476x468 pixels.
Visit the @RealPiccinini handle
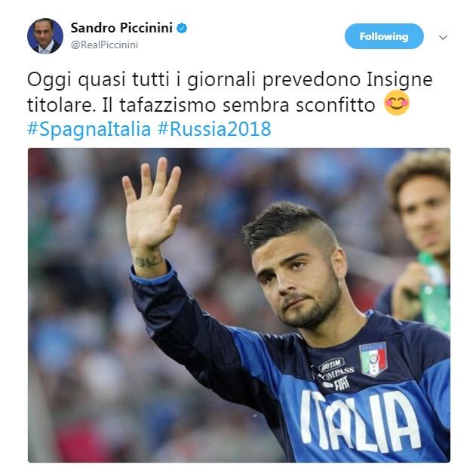coord(104,45)
